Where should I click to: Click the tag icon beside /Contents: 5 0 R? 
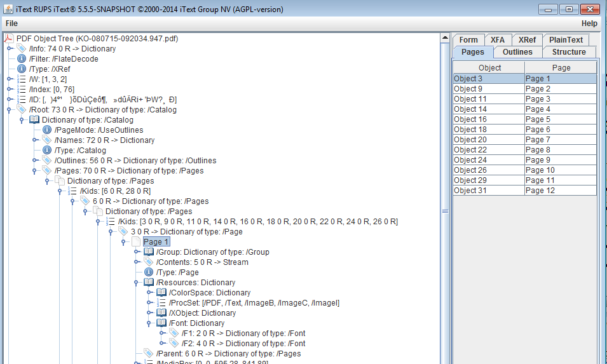click(149, 262)
